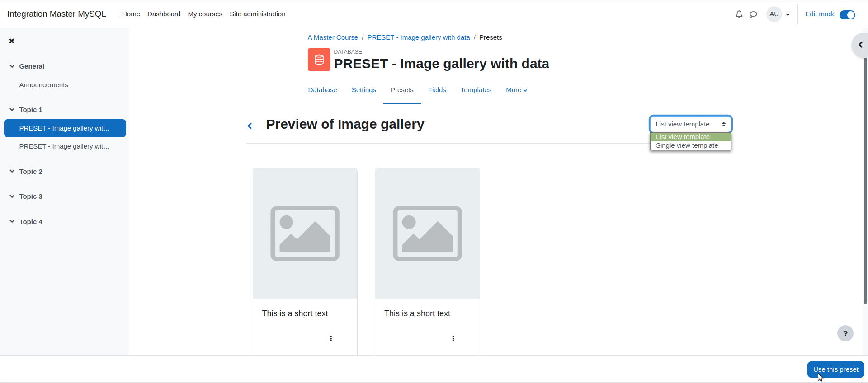Open the block drawer arrow icon
Image resolution: width=868 pixels, height=383 pixels.
[860, 45]
